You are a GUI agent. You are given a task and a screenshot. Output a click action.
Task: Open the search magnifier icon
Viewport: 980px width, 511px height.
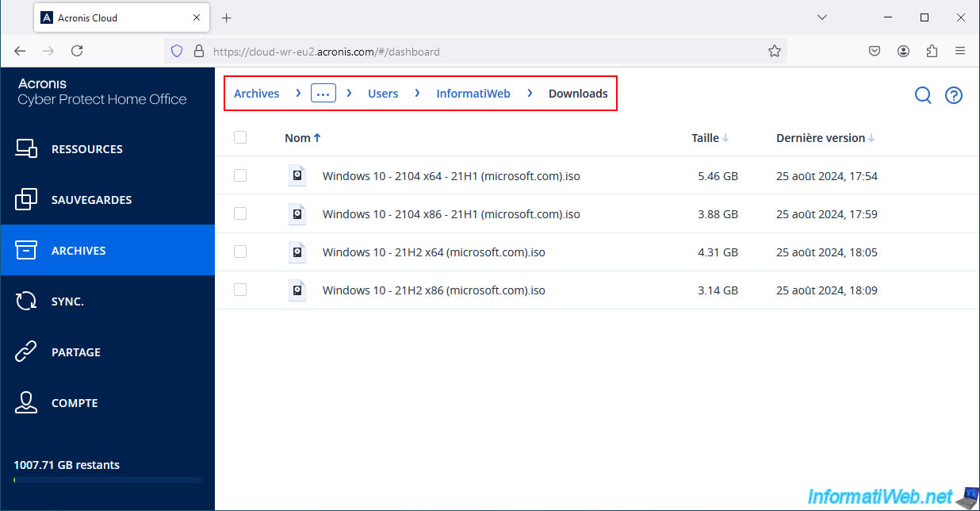coord(923,95)
